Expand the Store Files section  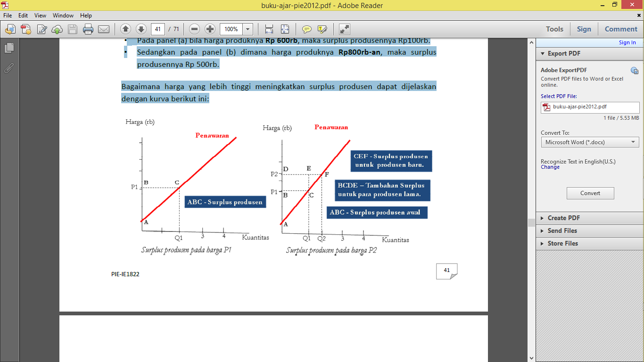coord(590,243)
